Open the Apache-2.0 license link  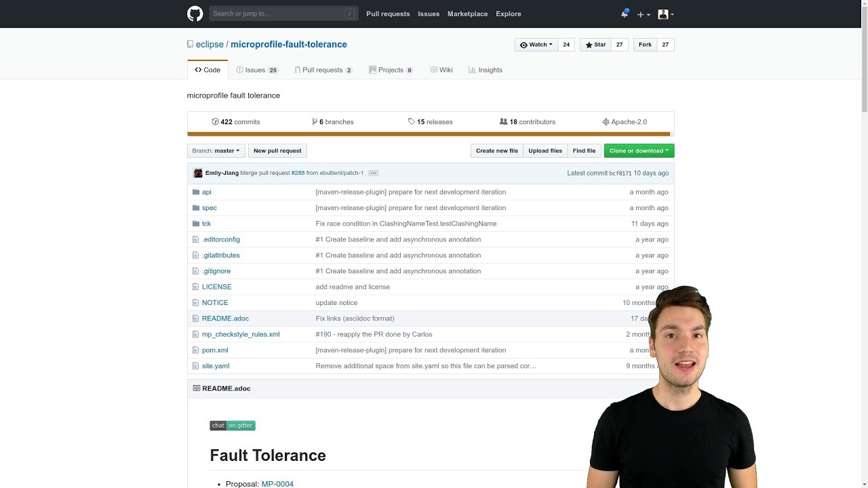(625, 122)
